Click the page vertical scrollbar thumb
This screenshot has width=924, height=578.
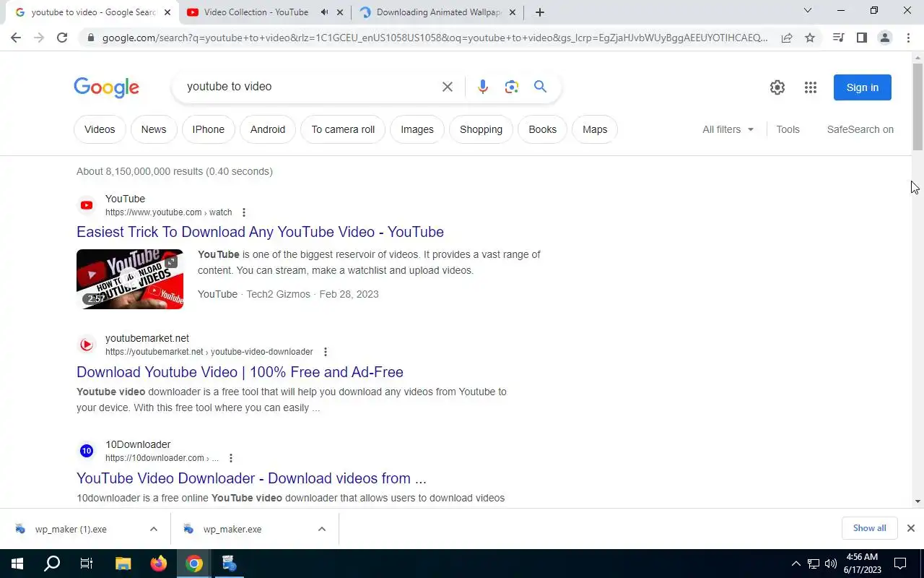click(918, 107)
